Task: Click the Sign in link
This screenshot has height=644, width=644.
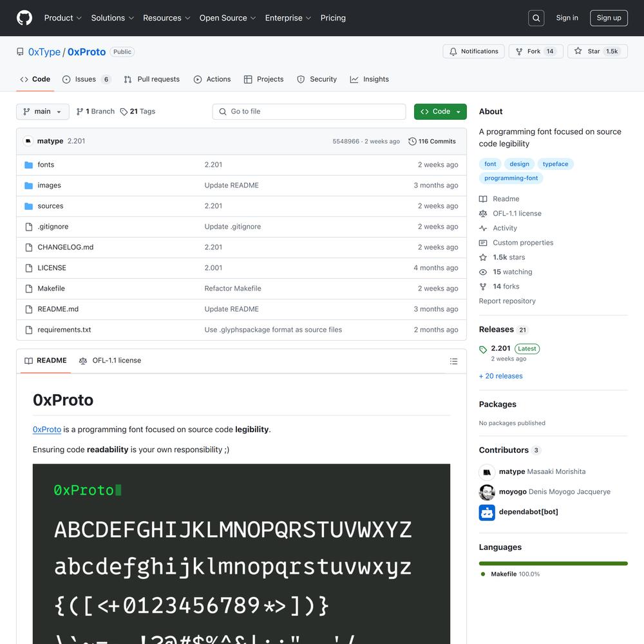Action: click(x=567, y=18)
